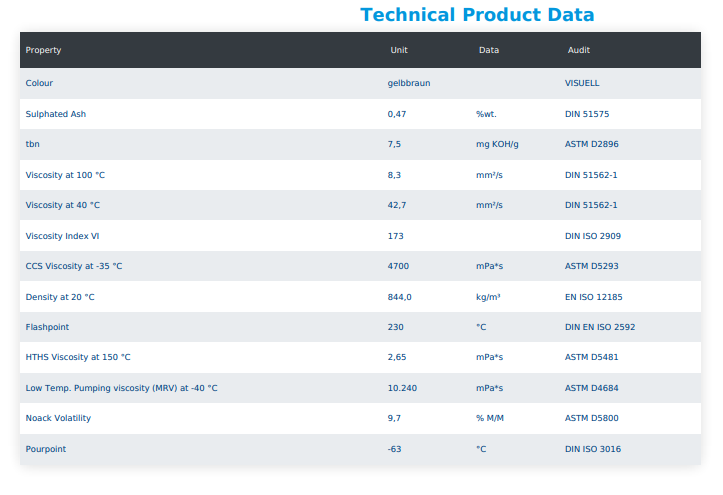Screen dimensions: 723x495
Task: Click 'mPa*s' in the CCS Viscosity row
Action: [489, 266]
